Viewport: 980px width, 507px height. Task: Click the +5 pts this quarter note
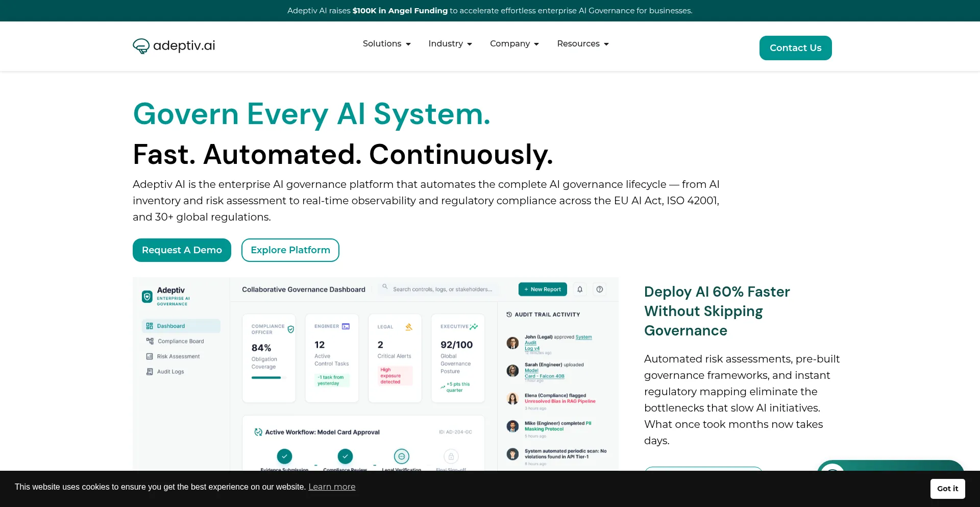click(455, 387)
